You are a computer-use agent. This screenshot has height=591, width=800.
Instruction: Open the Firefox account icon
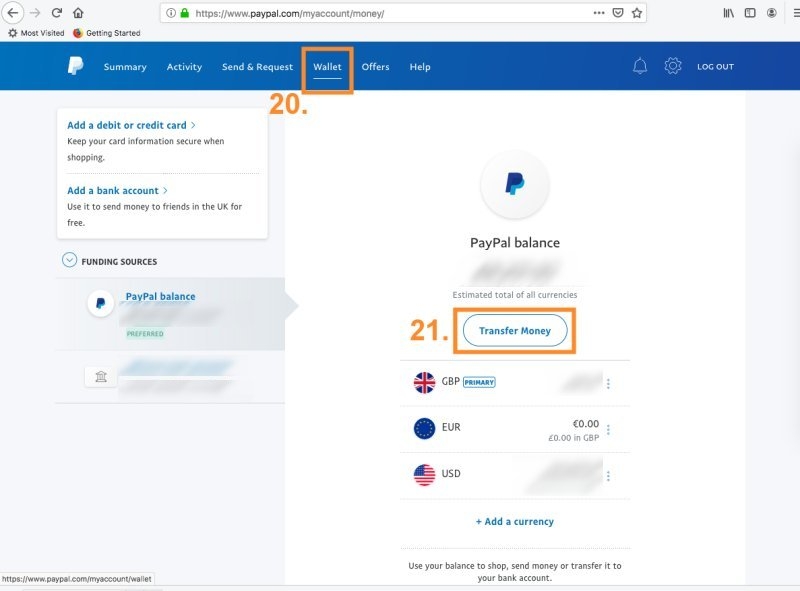pos(771,13)
